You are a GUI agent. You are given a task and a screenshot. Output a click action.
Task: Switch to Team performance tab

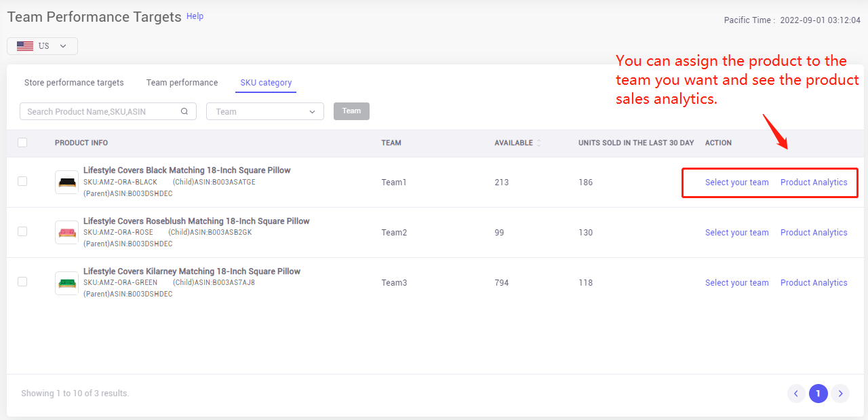pyautogui.click(x=182, y=83)
